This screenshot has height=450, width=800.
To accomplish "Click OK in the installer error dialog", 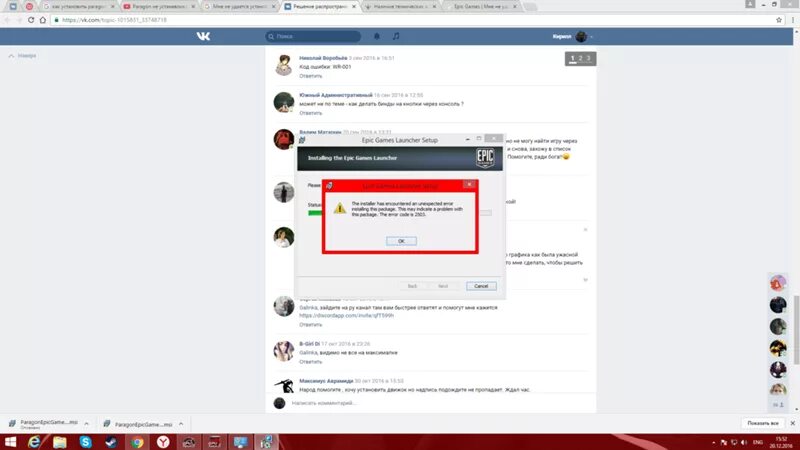I will [x=401, y=241].
